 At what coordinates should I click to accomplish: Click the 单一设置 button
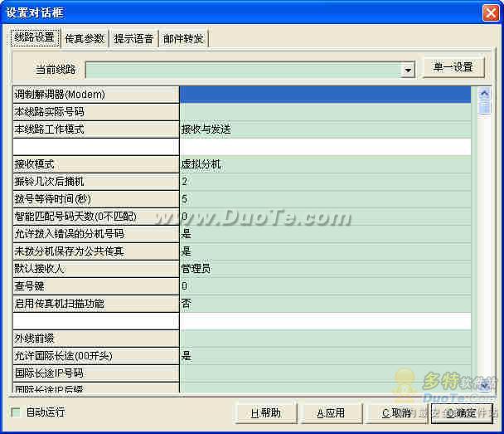click(453, 67)
